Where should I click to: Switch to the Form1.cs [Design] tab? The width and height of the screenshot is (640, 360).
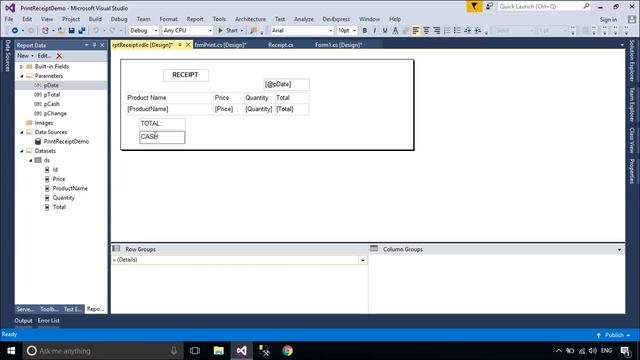pos(338,45)
